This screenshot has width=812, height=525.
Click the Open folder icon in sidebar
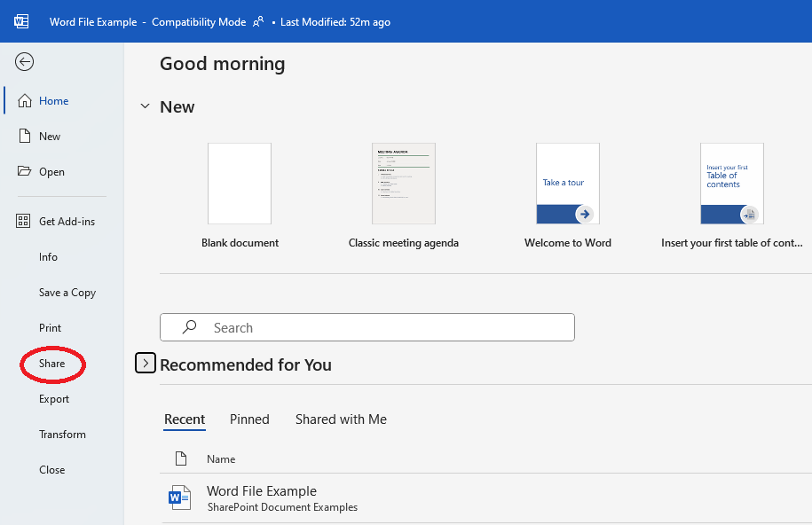25,172
